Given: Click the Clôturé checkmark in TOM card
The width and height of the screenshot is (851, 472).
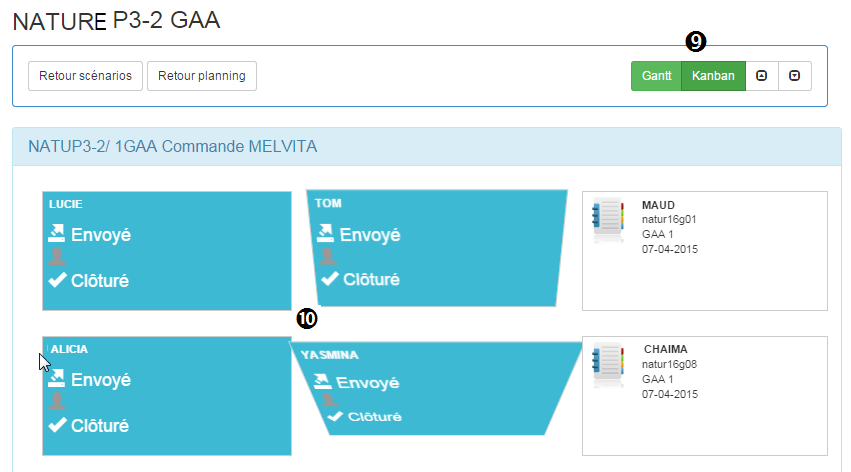Looking at the screenshot, I should [x=329, y=279].
